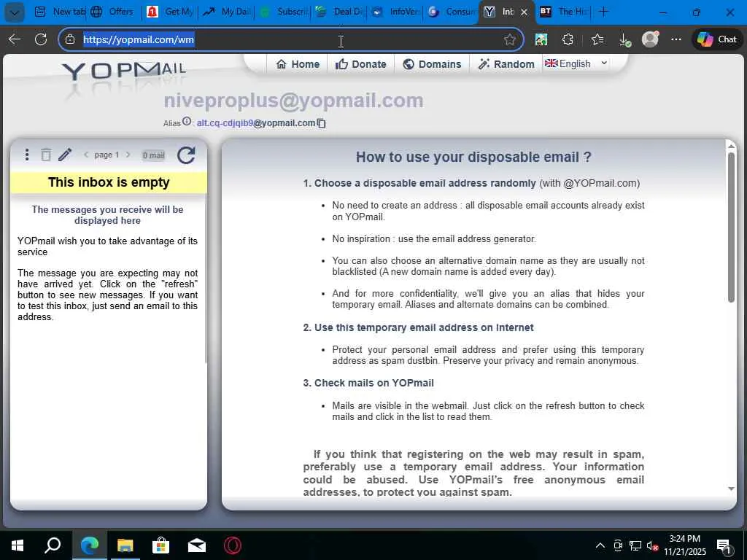Click the browser back arrow

[x=15, y=39]
